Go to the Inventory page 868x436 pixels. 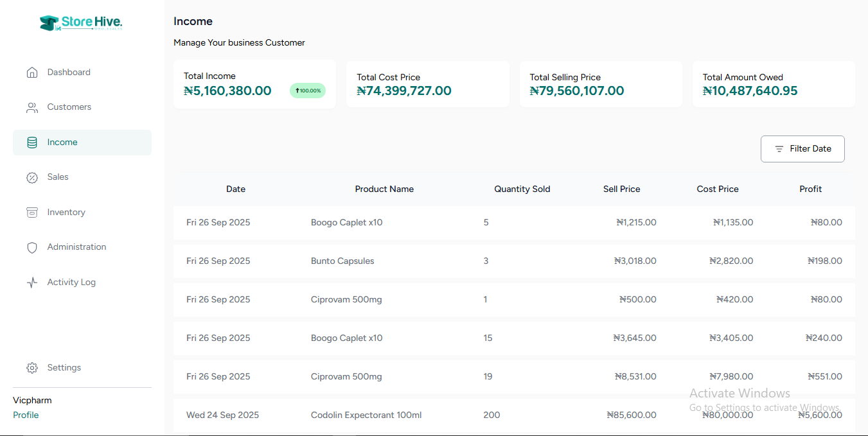(x=66, y=213)
